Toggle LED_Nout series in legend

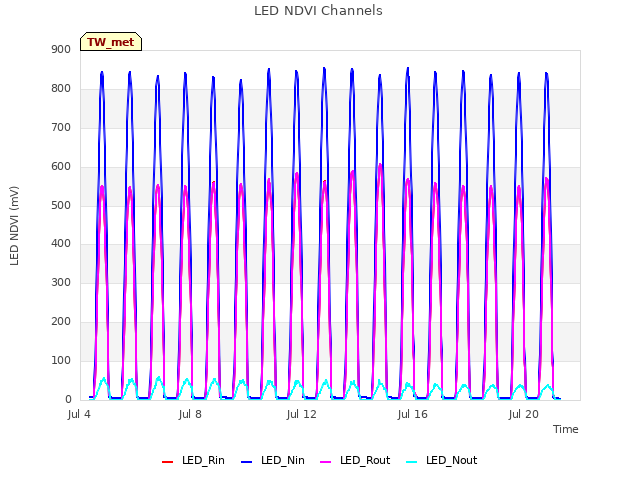pos(442,460)
